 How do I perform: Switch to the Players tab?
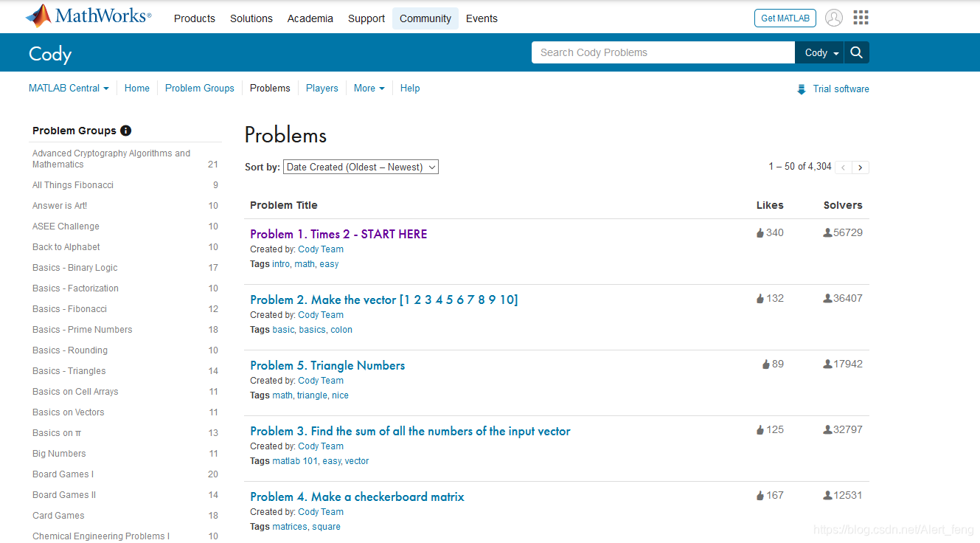click(322, 88)
